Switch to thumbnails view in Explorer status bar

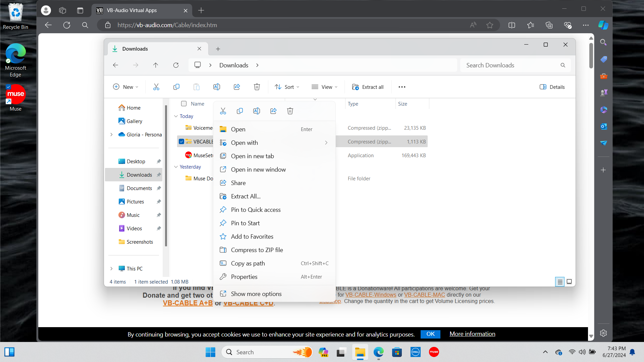point(569,282)
